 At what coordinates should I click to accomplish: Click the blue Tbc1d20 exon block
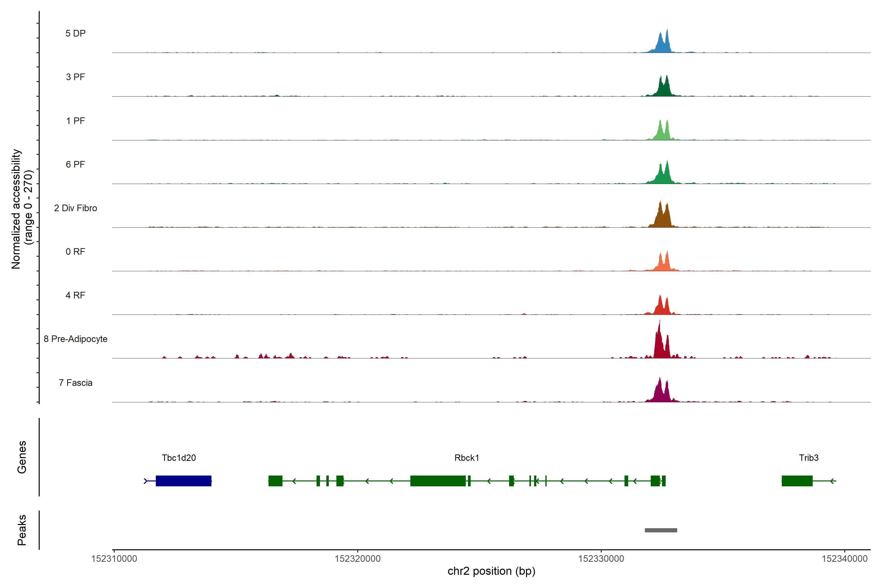pyautogui.click(x=183, y=481)
